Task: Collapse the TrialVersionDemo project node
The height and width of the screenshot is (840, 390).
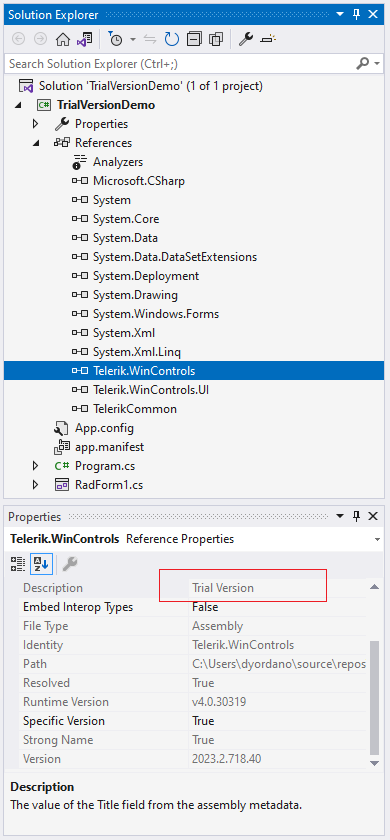Action: pos(19,105)
